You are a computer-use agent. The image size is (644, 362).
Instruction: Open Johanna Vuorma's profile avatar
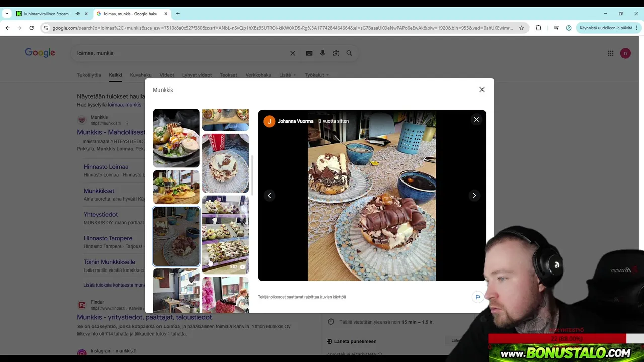pos(269,121)
